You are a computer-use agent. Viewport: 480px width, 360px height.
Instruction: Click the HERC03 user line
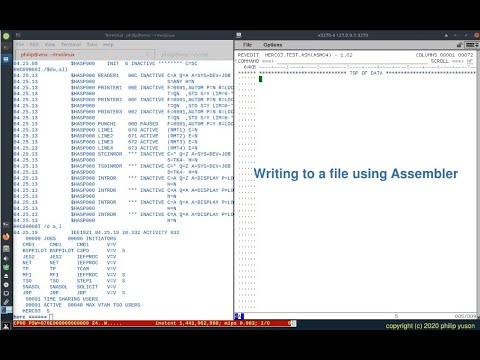36,311
